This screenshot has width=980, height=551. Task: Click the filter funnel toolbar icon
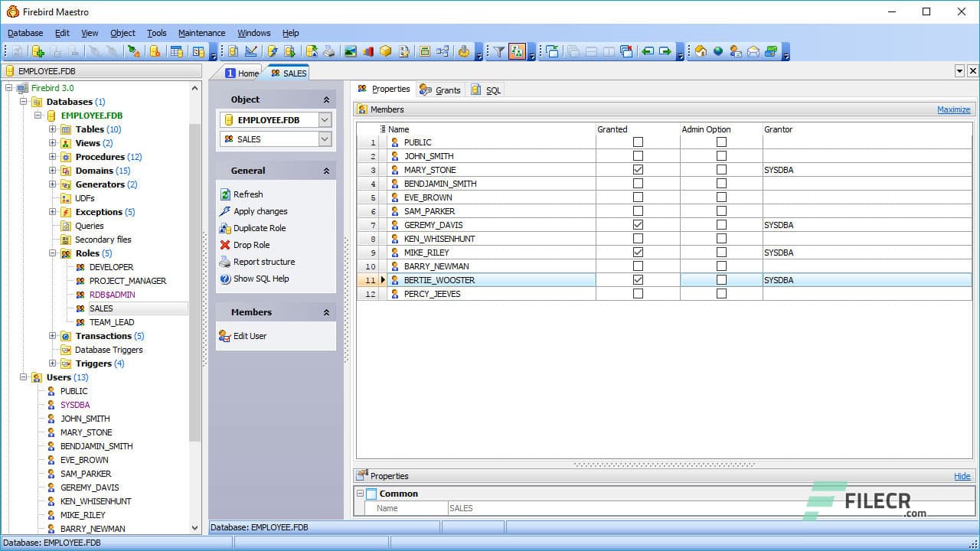click(x=499, y=51)
